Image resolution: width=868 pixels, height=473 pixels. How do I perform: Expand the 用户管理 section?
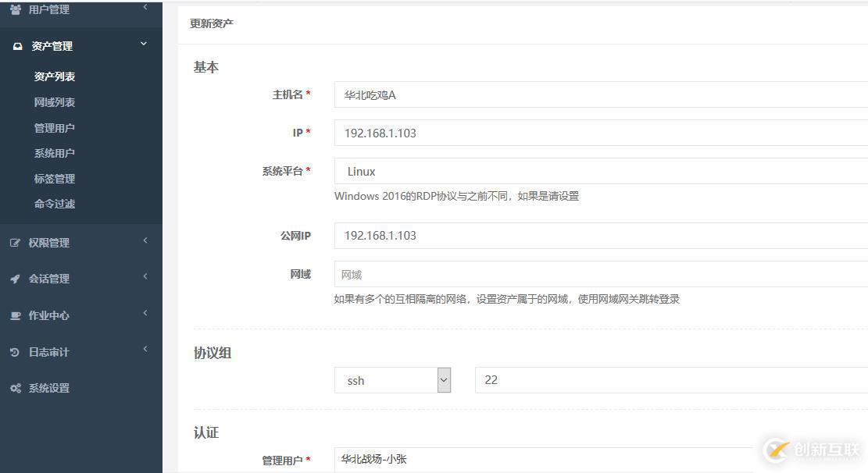point(144,8)
